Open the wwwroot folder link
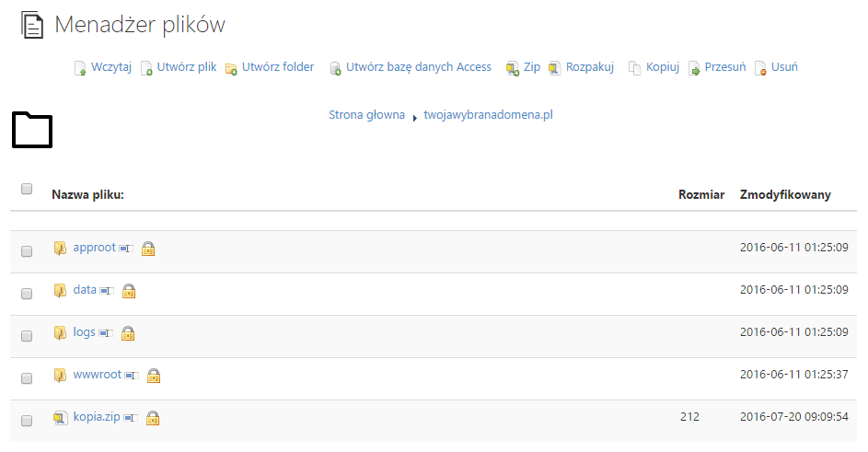The width and height of the screenshot is (868, 452). coord(97,375)
